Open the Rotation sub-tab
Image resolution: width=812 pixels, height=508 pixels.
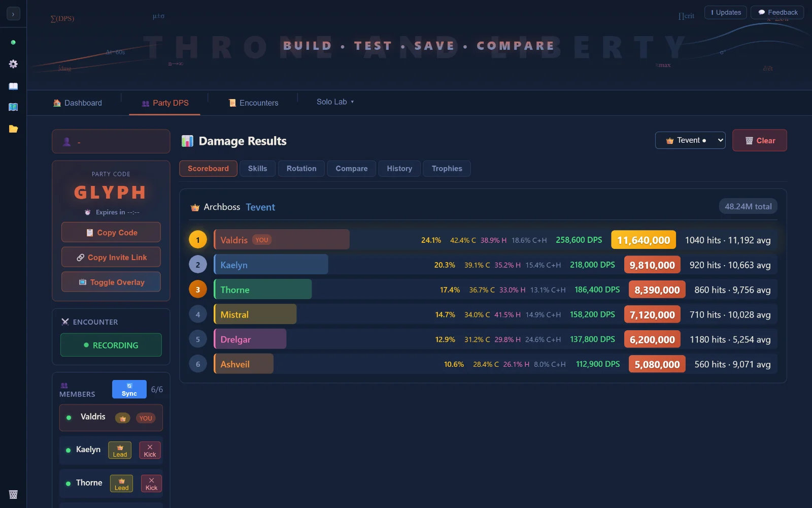(301, 169)
